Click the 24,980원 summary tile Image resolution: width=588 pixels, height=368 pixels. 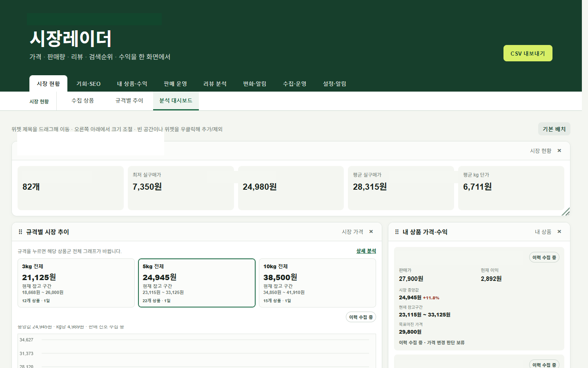(x=291, y=188)
